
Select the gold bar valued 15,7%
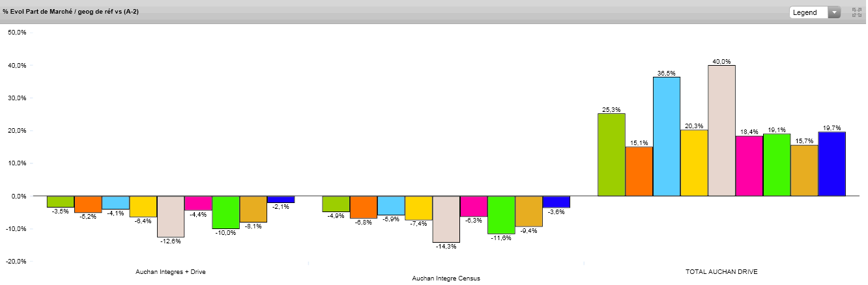[x=804, y=170]
